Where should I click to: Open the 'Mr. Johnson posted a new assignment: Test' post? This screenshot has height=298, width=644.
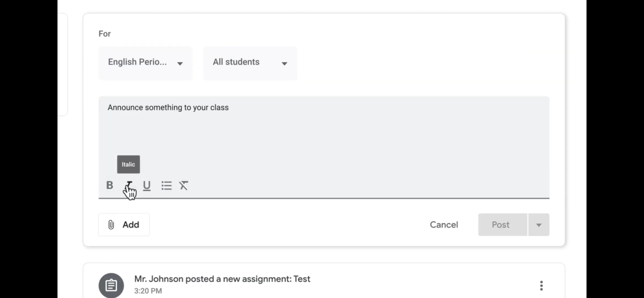[x=222, y=279]
